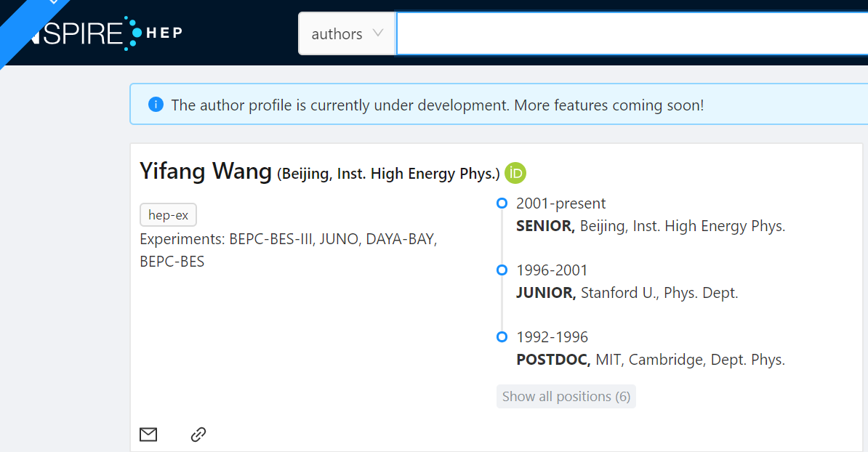Click the BEPC-BES experiment text
Viewport: 868px width, 452px height.
coord(172,261)
